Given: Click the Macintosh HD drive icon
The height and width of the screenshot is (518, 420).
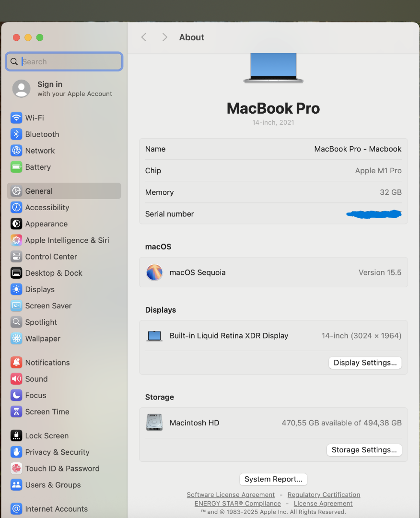Looking at the screenshot, I should point(154,423).
